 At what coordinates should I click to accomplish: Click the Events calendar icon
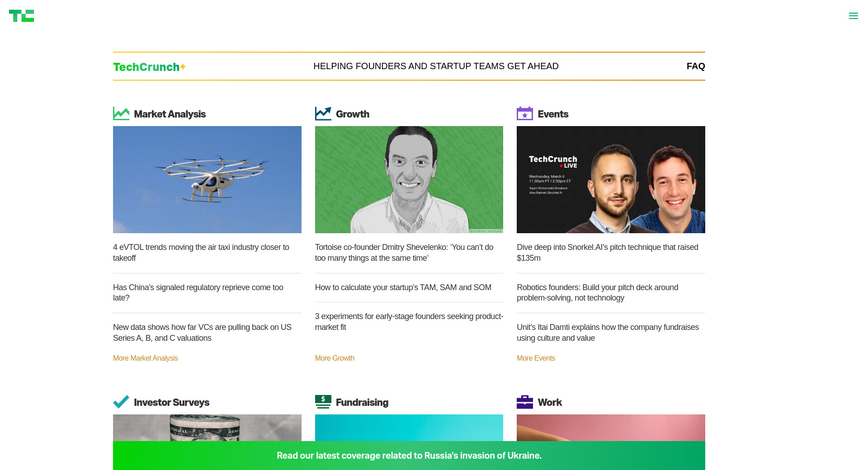click(x=524, y=113)
